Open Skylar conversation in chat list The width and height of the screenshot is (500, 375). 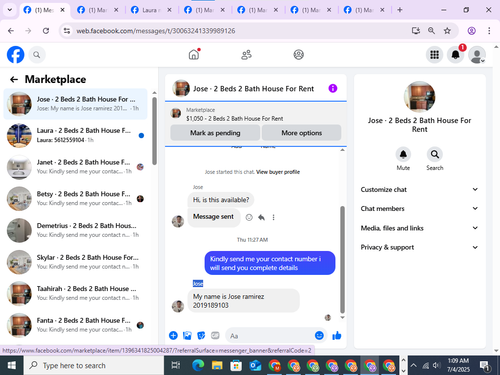(x=75, y=262)
